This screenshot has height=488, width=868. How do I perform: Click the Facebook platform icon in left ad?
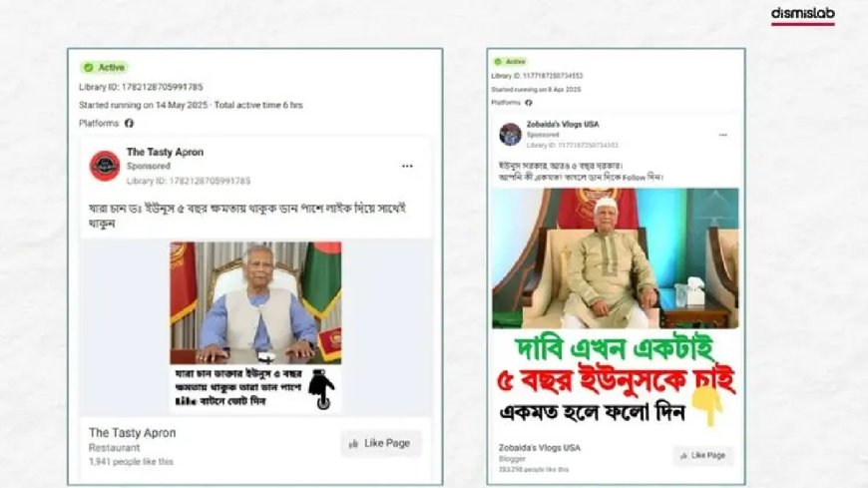tap(129, 123)
